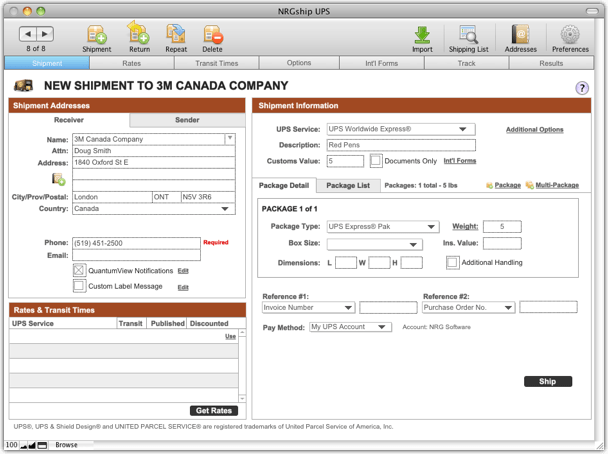Click Edit link for QuantumView Notifications
608x454 pixels.
tap(183, 271)
